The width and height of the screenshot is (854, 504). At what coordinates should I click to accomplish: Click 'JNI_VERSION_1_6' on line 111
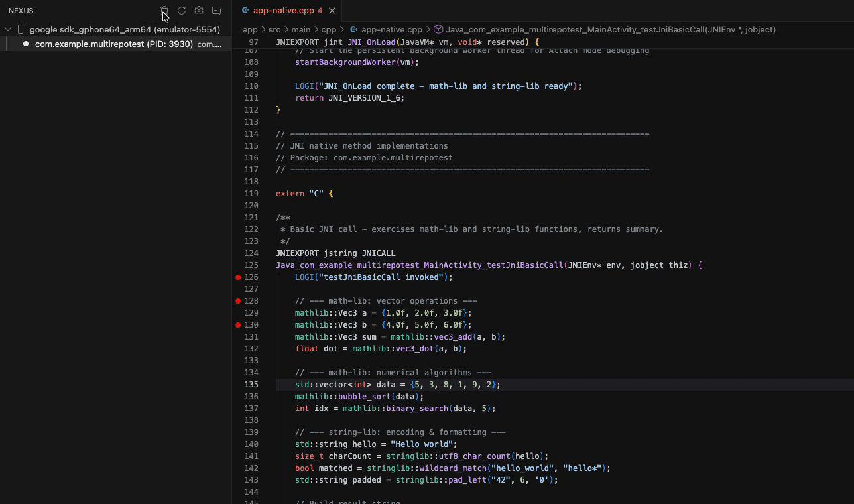point(364,98)
